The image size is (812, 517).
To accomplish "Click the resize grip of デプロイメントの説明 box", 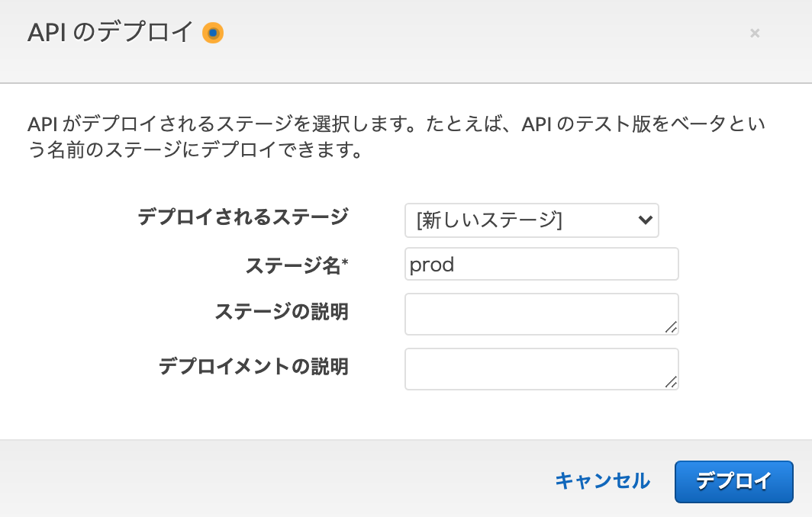I will (671, 382).
